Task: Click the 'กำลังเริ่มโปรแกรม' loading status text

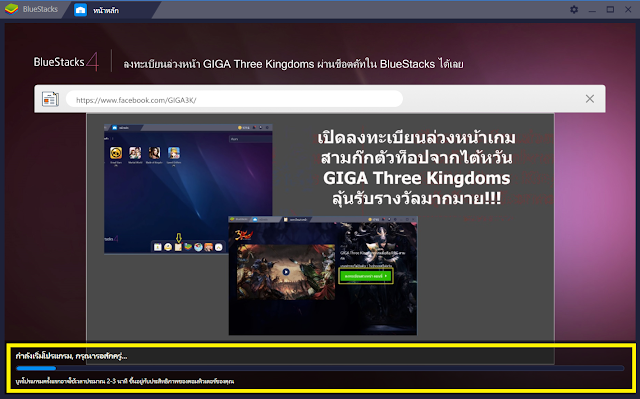Action: [71, 356]
